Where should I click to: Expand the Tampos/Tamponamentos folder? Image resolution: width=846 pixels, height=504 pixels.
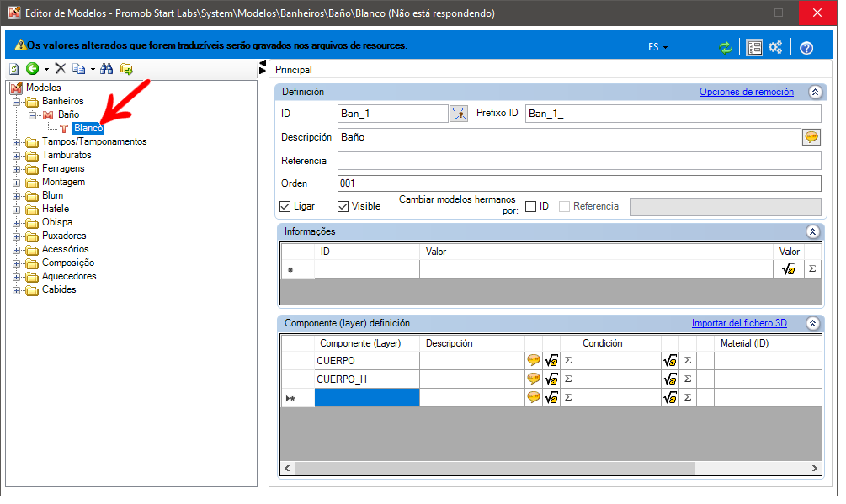pos(17,142)
